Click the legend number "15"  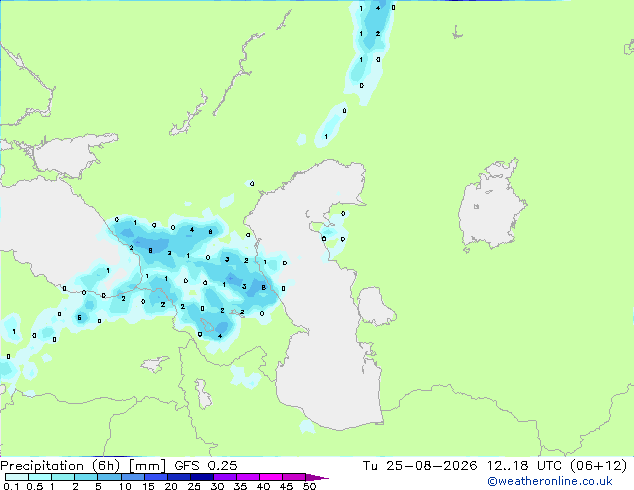(148, 486)
